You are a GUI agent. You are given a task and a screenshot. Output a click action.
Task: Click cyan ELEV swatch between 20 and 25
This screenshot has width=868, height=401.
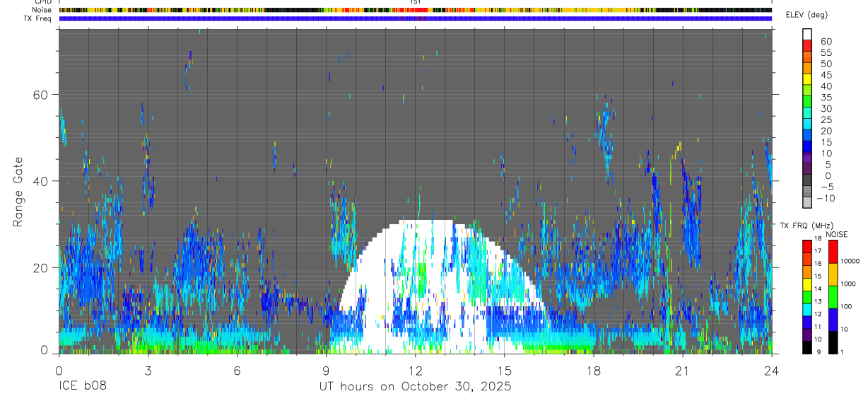[807, 124]
